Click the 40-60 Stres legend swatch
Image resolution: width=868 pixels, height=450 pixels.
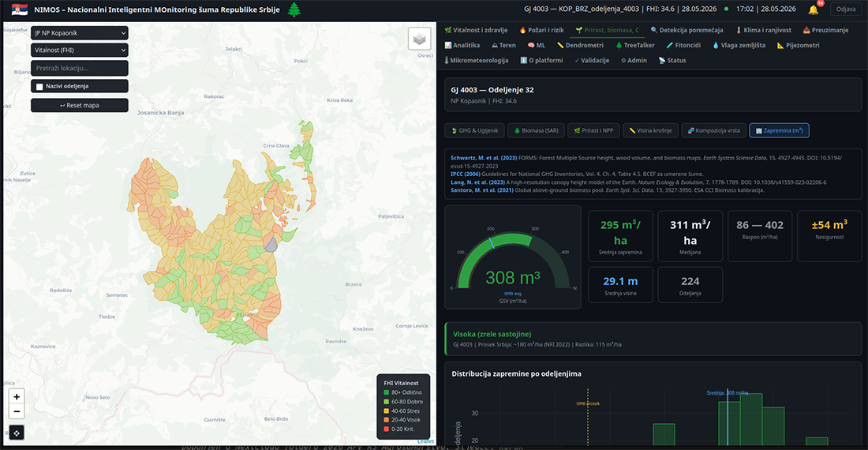coord(387,411)
